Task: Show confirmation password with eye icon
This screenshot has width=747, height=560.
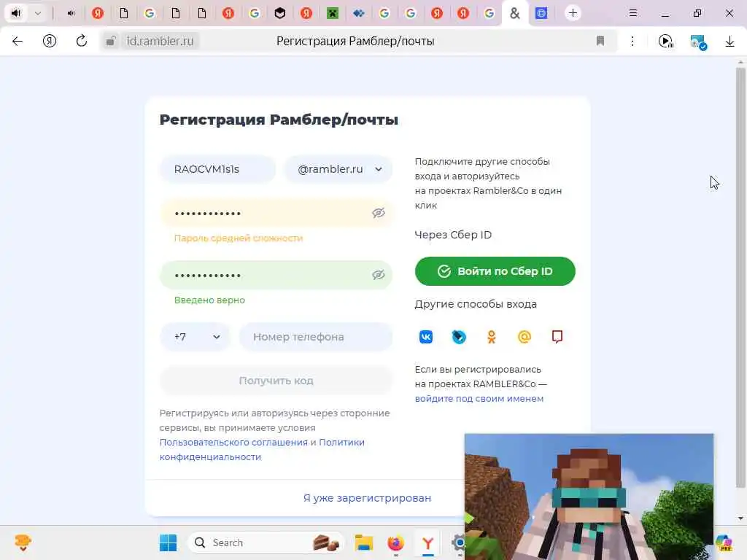Action: 379,275
